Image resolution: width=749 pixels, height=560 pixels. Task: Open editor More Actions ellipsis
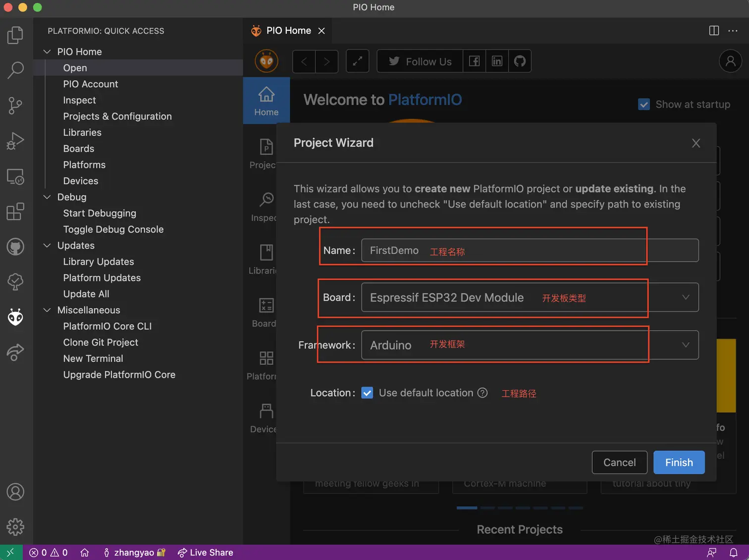pyautogui.click(x=733, y=31)
